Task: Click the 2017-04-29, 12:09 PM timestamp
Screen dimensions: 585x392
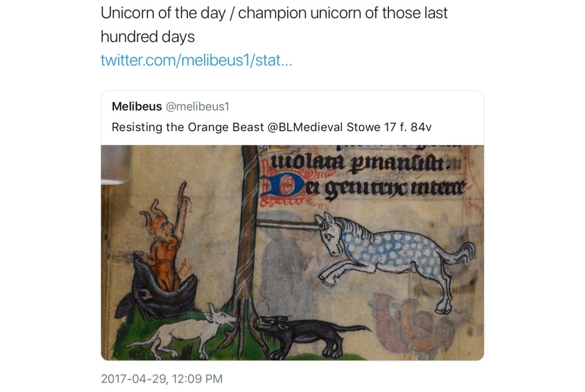Action: click(x=162, y=378)
